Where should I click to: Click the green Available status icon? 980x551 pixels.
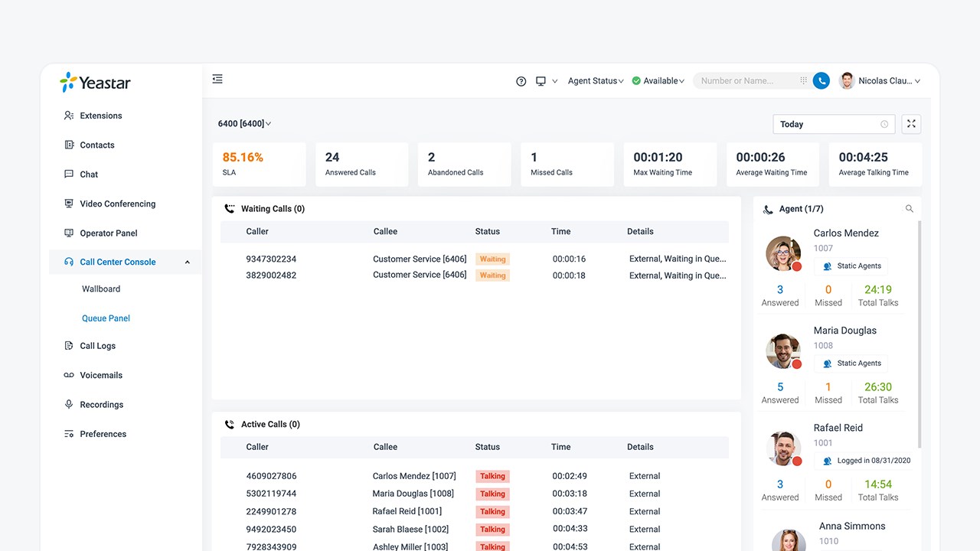pyautogui.click(x=636, y=80)
